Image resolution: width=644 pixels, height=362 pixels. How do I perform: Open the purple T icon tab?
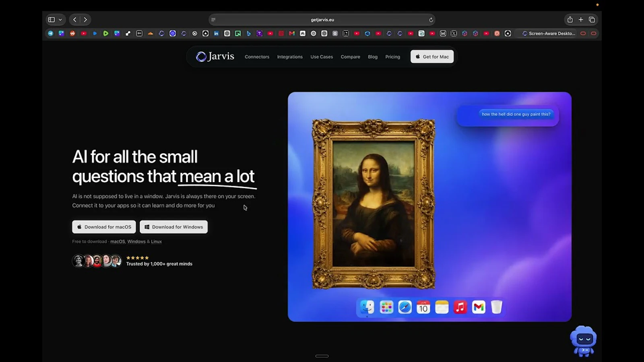pyautogui.click(x=260, y=33)
